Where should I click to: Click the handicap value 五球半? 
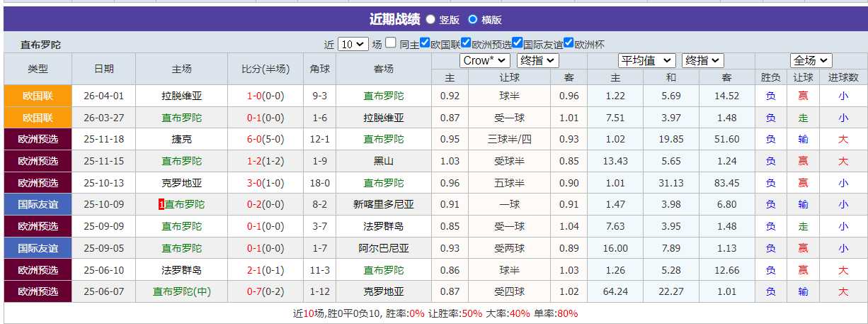(509, 183)
